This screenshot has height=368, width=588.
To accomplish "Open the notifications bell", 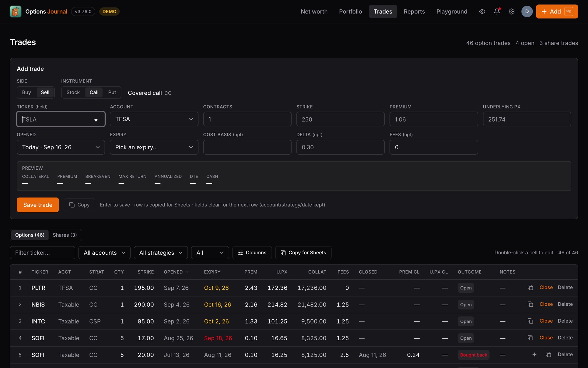I will click(x=497, y=11).
